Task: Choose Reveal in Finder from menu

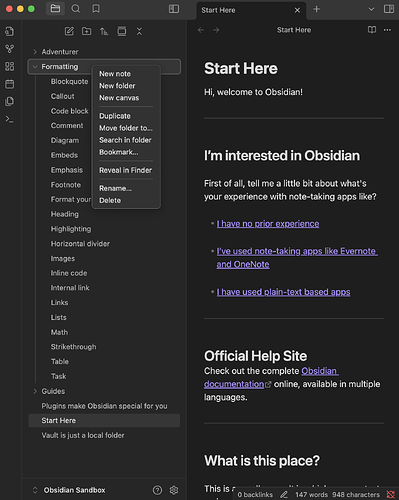Action: [125, 170]
